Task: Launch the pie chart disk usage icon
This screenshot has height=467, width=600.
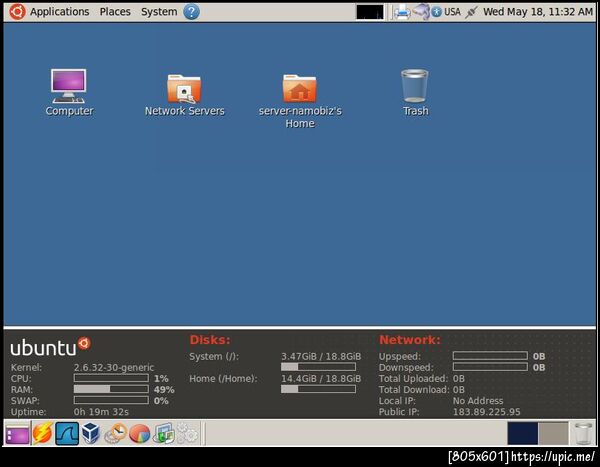Action: (140, 434)
